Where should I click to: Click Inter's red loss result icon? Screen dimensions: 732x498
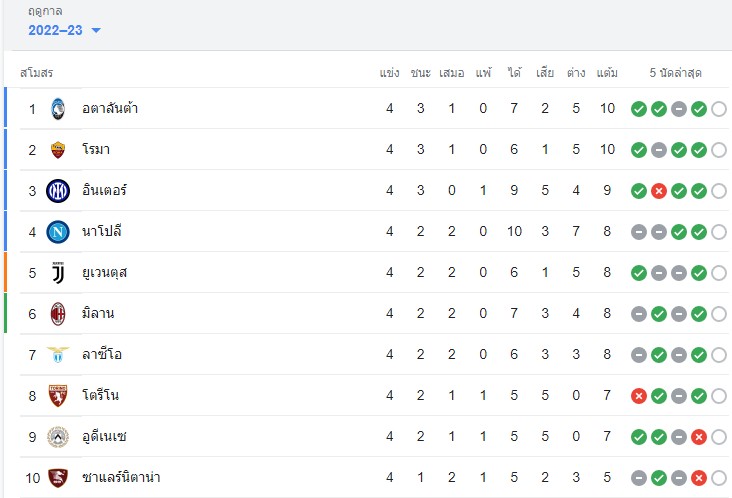[659, 191]
